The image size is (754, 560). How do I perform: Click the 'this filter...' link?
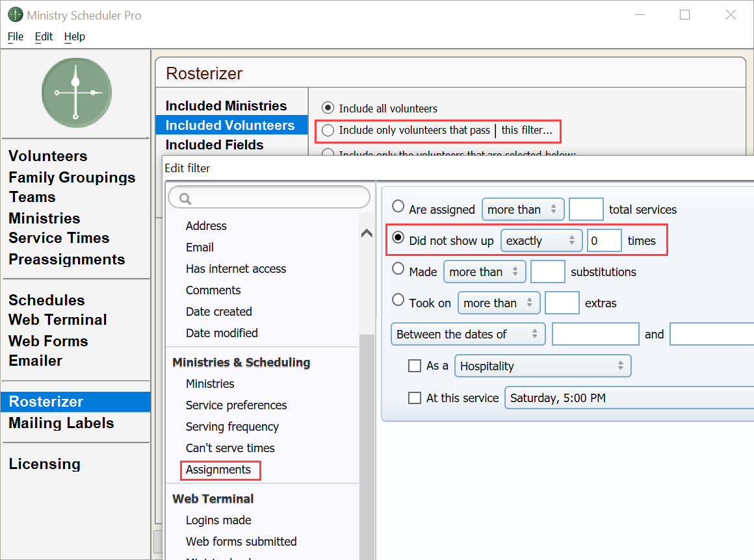pos(526,130)
